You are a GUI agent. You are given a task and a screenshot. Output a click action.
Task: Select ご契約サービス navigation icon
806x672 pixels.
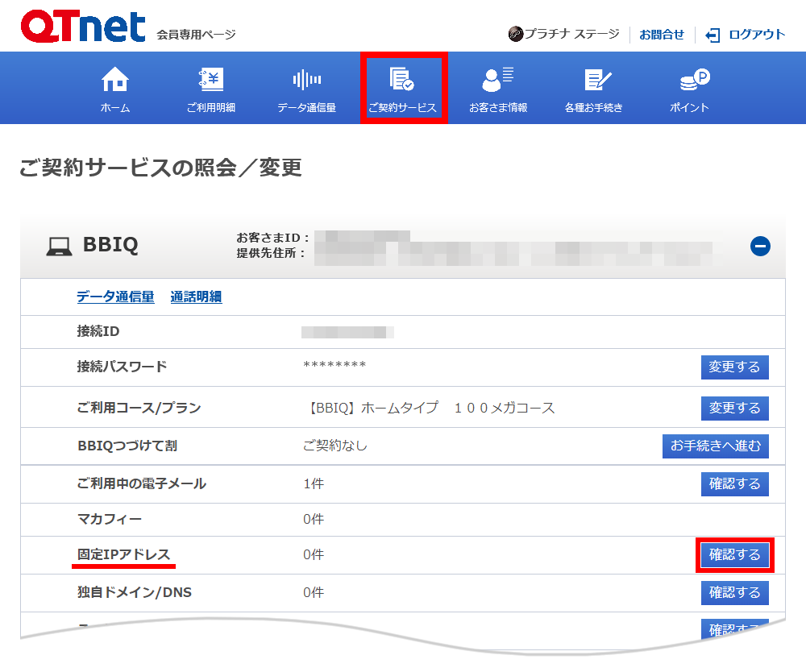click(402, 79)
